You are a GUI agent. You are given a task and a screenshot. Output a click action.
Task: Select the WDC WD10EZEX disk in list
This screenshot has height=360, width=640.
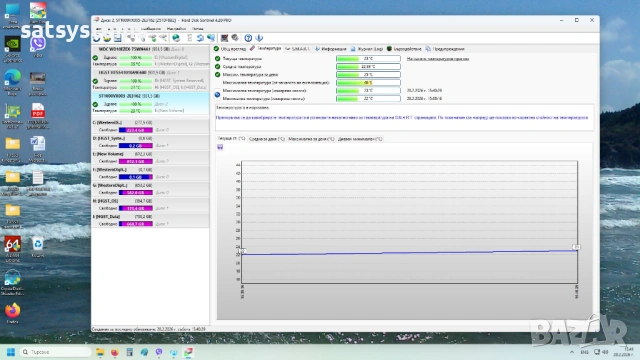150,57
